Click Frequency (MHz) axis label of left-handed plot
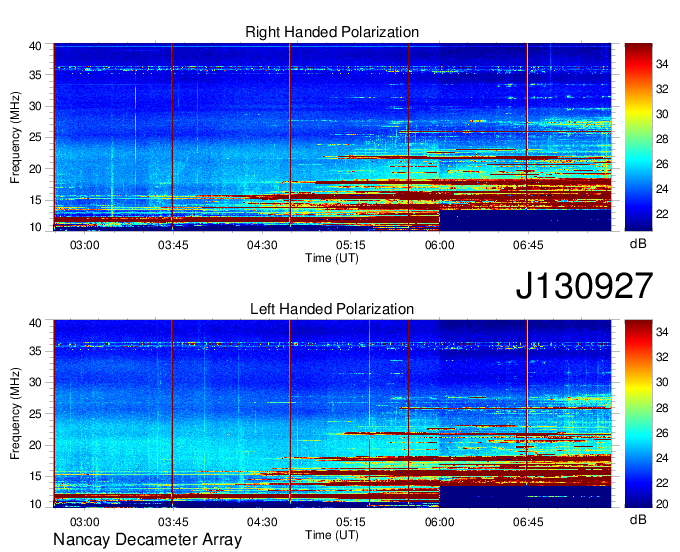The width and height of the screenshot is (680, 552). (x=15, y=414)
